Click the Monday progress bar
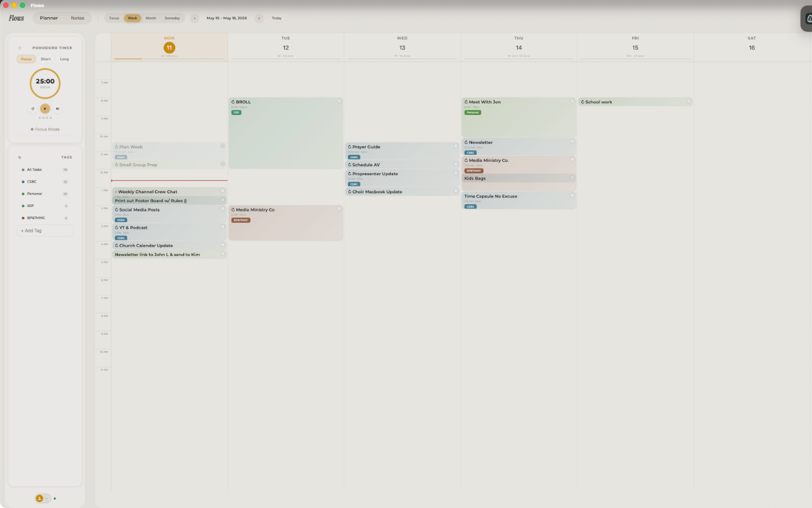The height and width of the screenshot is (508, 812). pos(169,59)
